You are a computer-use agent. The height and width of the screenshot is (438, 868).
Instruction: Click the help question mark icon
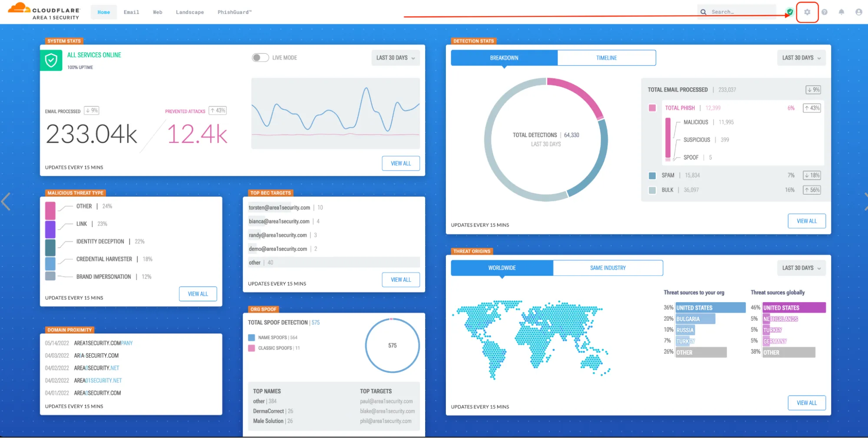click(x=824, y=12)
